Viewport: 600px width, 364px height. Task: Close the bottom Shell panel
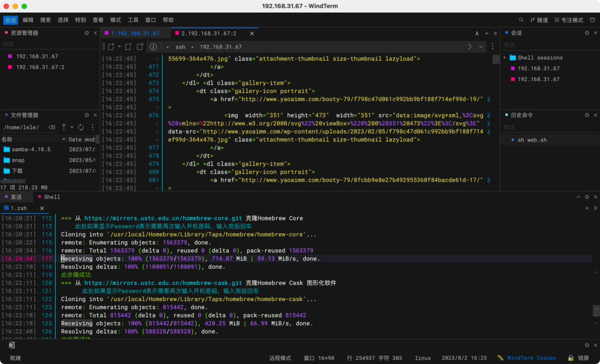(x=595, y=197)
